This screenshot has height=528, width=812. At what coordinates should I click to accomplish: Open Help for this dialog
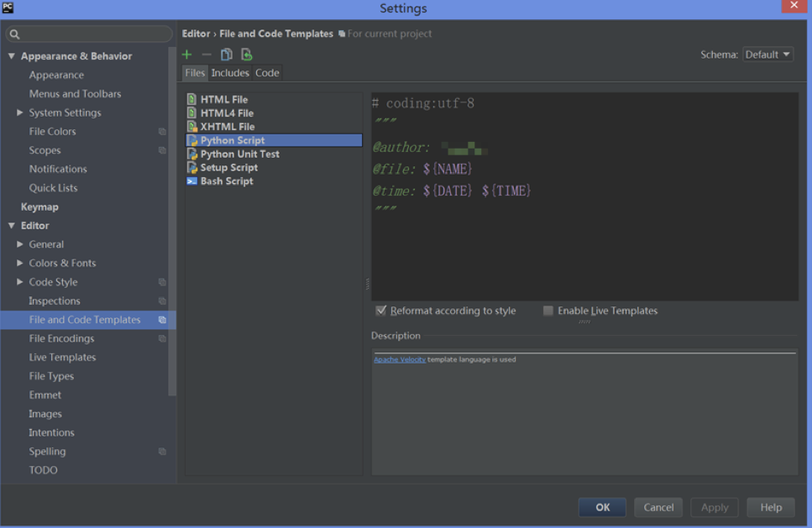[x=771, y=507]
